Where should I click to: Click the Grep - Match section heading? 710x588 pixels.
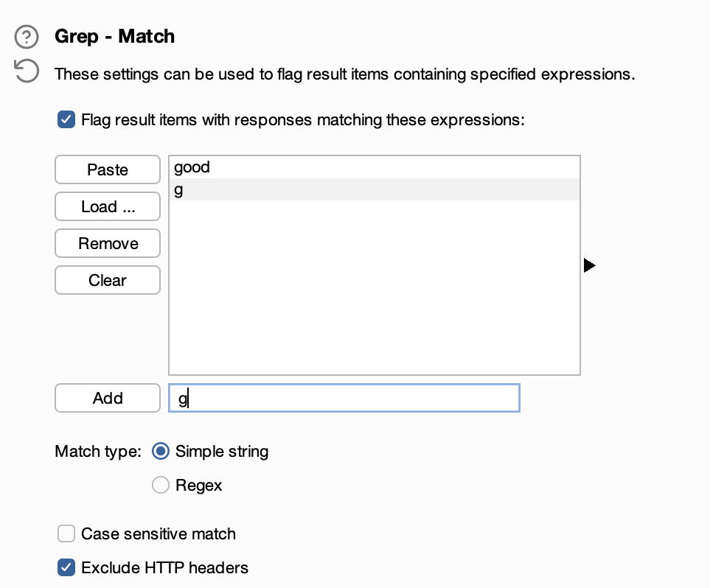click(x=114, y=36)
